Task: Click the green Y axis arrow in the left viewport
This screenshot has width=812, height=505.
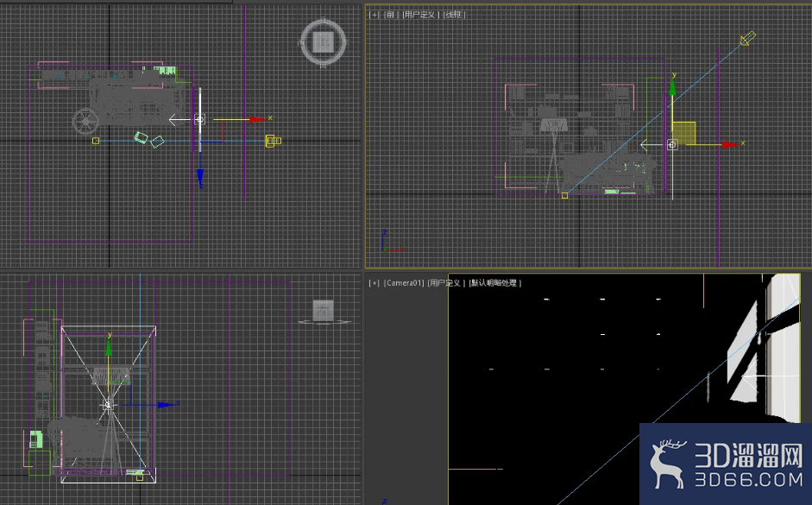Action: pyautogui.click(x=109, y=348)
